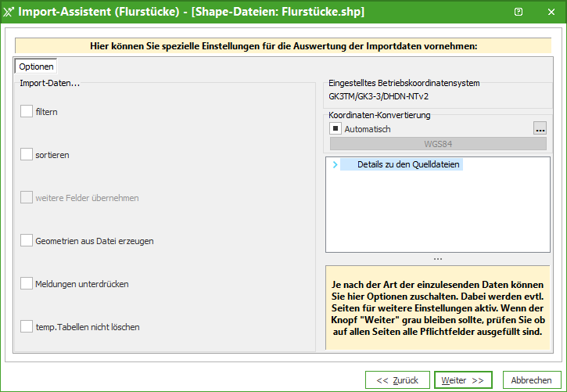The height and width of the screenshot is (392, 567).
Task: Expand the Details zu den Quelldateien chevron
Action: pyautogui.click(x=335, y=164)
